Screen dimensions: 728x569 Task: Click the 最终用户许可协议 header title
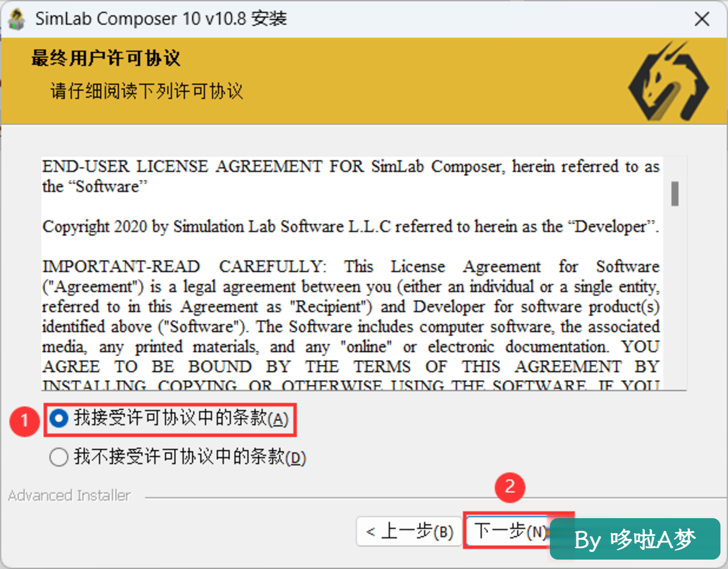tap(106, 58)
